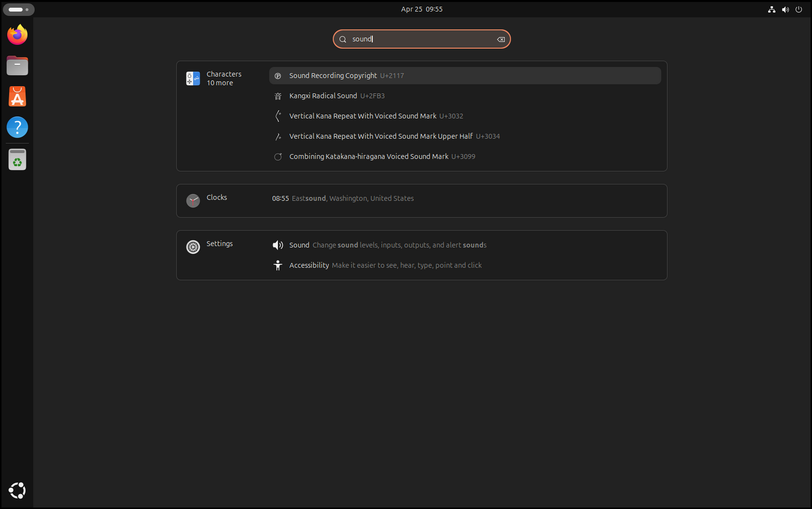The image size is (812, 509).
Task: Open Firefox from the dock
Action: 17,34
